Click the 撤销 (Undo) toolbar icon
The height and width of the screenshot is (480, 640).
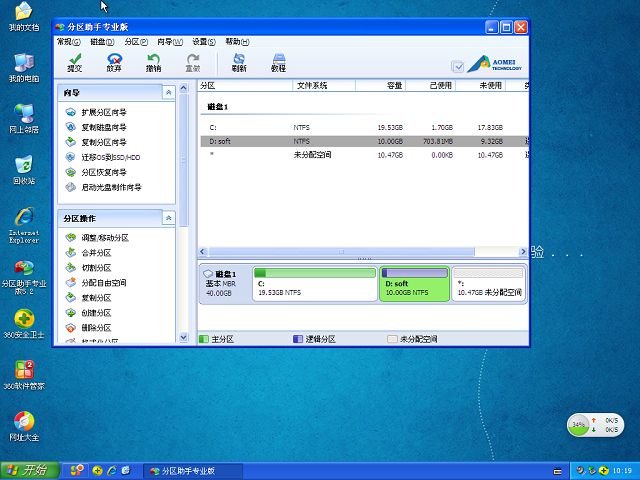pos(153,63)
